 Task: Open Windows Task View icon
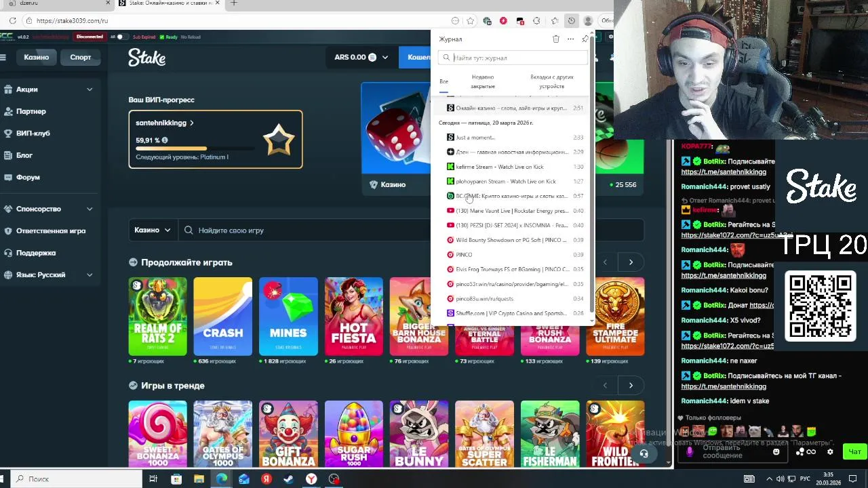pos(153,479)
